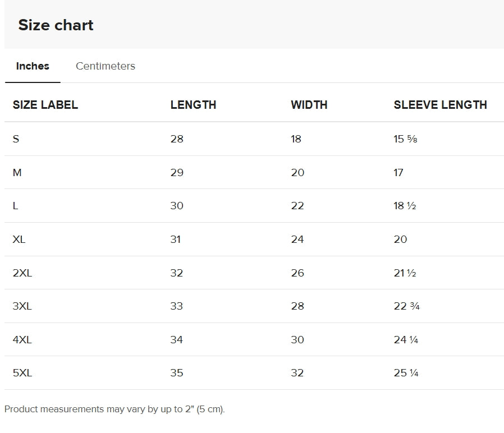Click the Size chart heading

56,25
